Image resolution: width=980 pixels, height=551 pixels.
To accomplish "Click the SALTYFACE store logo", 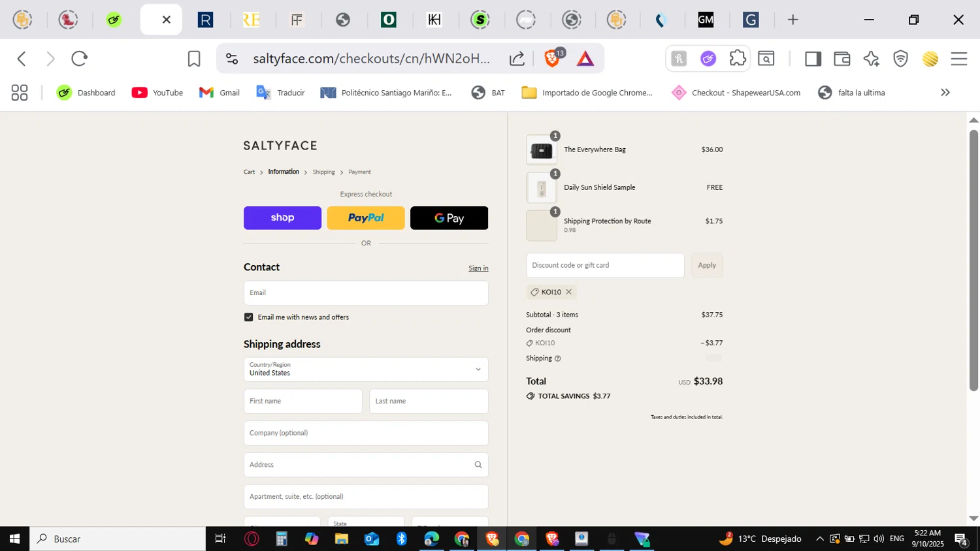I will (280, 146).
